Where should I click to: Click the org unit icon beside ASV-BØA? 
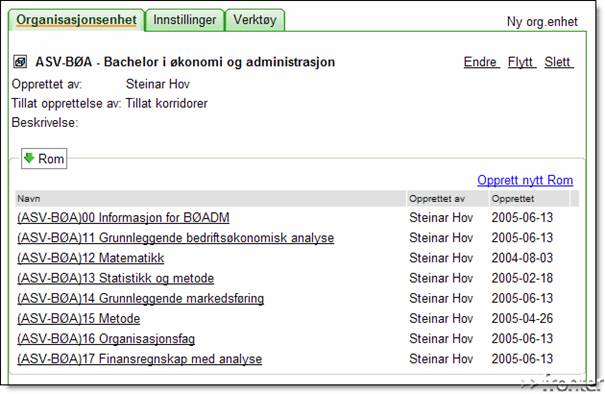tap(20, 62)
